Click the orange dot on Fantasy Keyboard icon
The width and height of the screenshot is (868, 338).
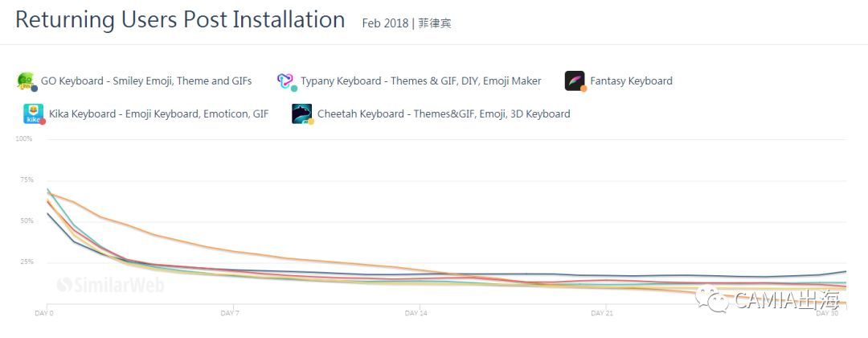click(x=583, y=89)
